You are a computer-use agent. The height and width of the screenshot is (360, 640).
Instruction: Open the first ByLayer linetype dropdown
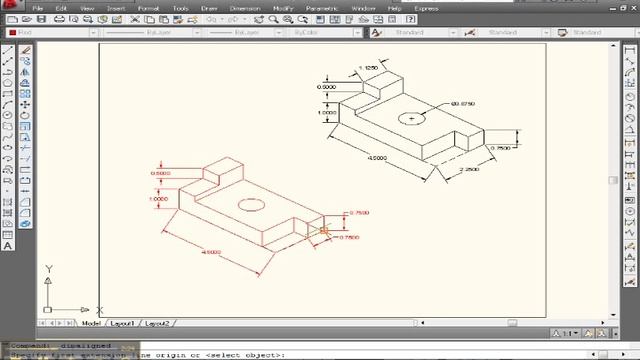pyautogui.click(x=197, y=33)
